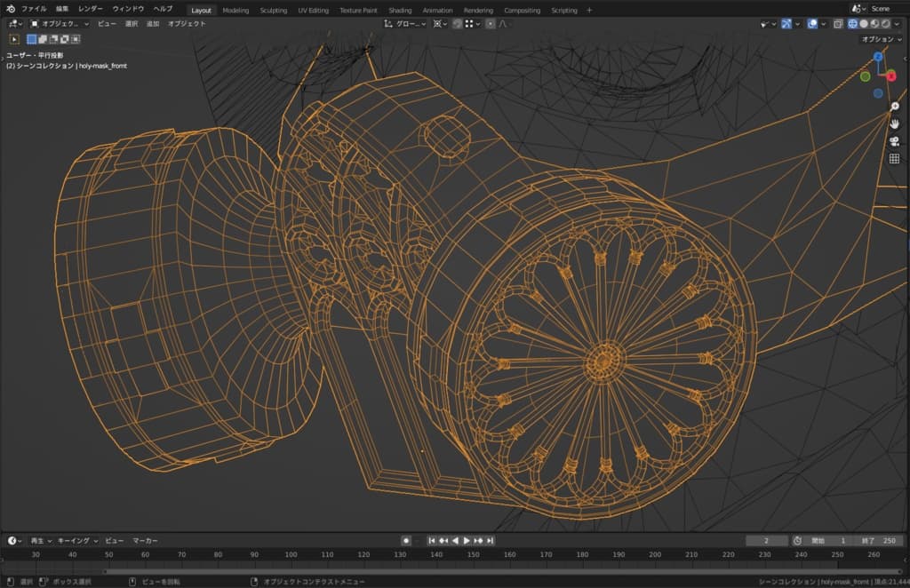Switch to the Sculpting workspace tab

tap(273, 10)
